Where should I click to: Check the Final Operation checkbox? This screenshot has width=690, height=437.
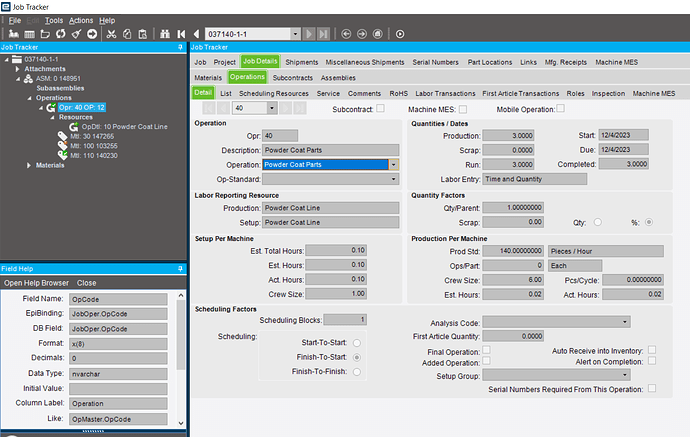(x=484, y=351)
